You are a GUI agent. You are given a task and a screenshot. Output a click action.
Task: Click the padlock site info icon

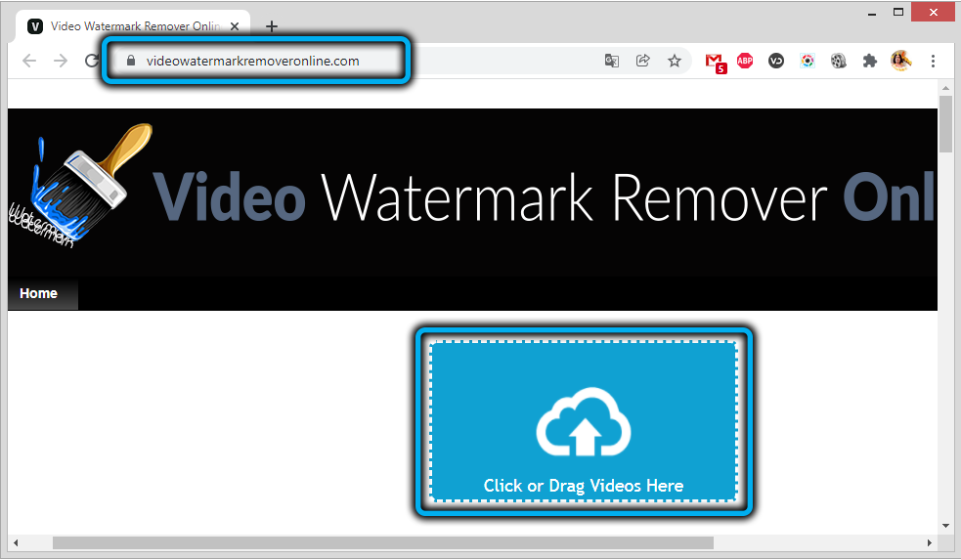pyautogui.click(x=131, y=61)
